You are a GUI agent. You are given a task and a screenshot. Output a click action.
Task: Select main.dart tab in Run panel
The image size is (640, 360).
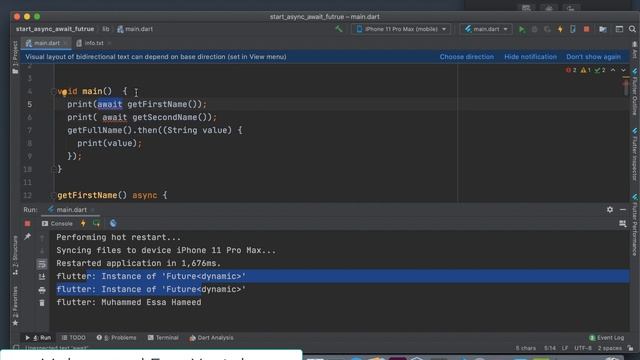pos(71,210)
